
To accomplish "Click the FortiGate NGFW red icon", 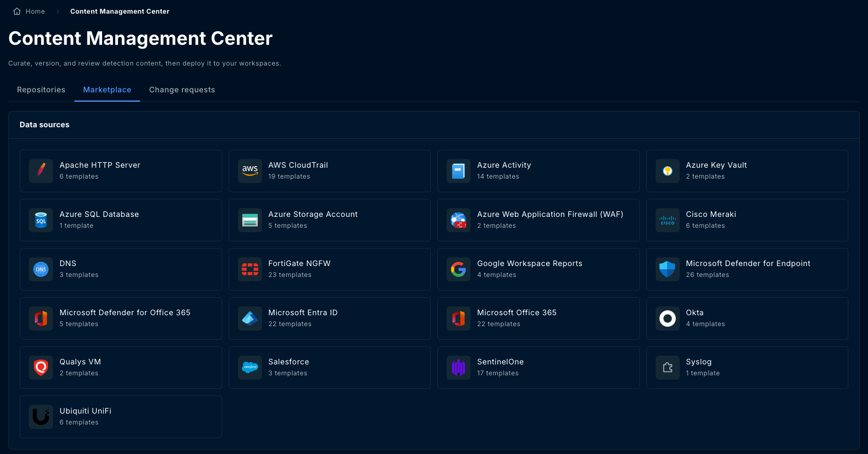I will click(250, 269).
